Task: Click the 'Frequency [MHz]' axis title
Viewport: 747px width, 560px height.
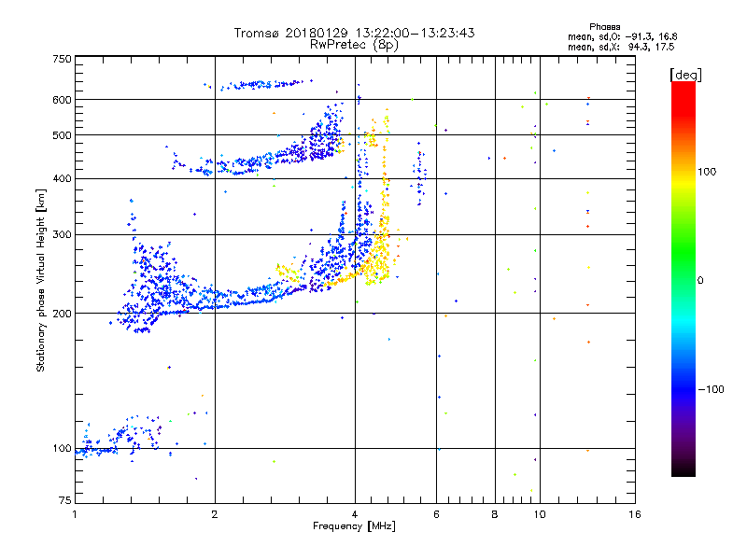Action: pos(354,526)
